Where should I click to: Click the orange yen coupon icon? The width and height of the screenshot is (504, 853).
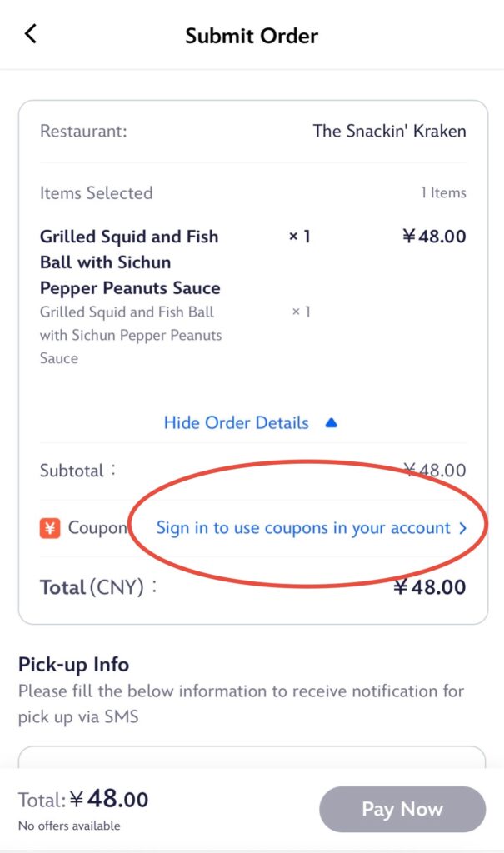pos(50,527)
